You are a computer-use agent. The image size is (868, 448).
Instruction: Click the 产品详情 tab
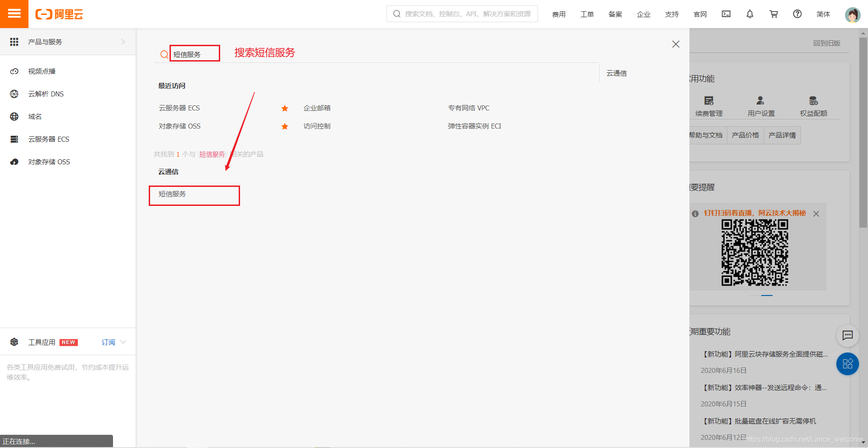(x=782, y=135)
